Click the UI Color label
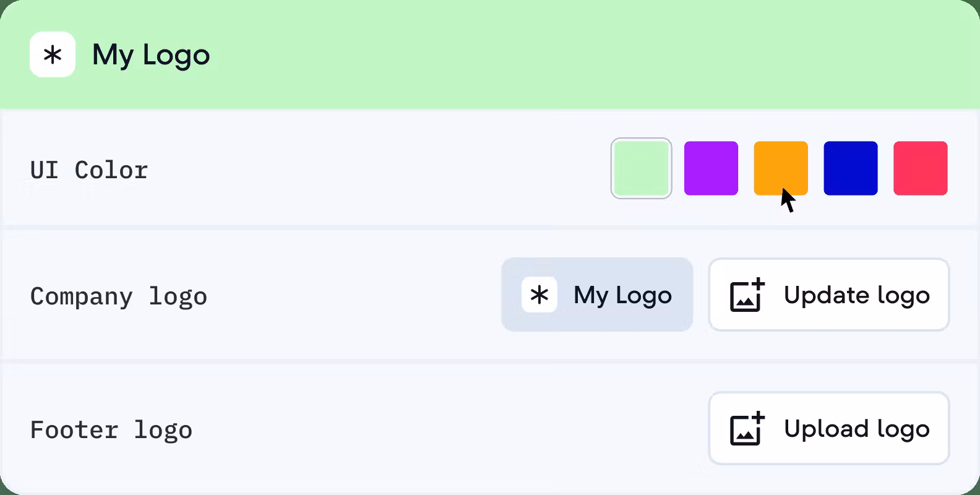This screenshot has width=980, height=495. tap(89, 170)
